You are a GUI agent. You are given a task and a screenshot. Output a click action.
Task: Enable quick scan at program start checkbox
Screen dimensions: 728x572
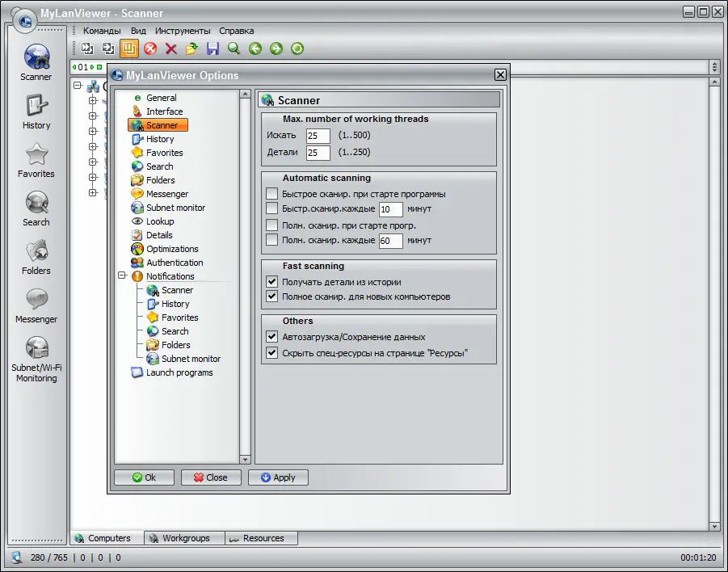(x=271, y=193)
